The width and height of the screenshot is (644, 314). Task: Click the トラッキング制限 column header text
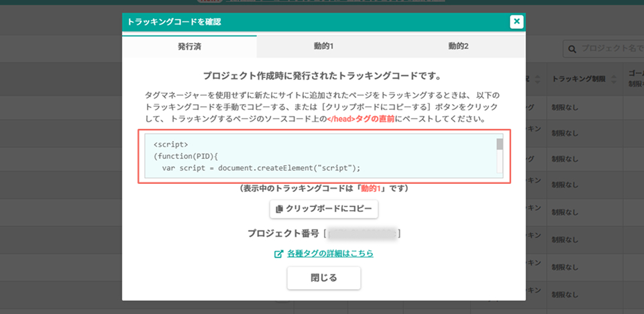click(579, 79)
